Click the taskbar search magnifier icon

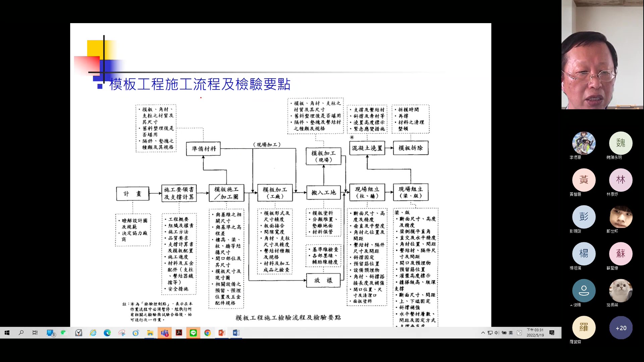click(21, 333)
